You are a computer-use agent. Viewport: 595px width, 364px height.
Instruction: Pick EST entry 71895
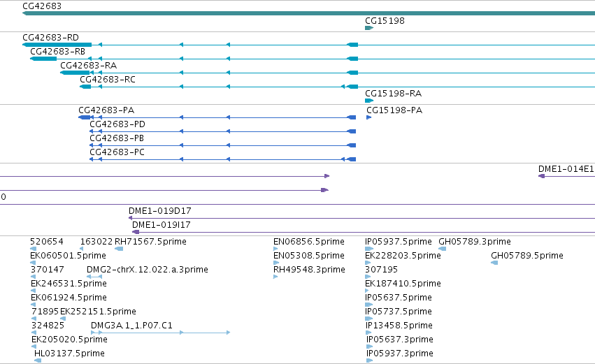[x=45, y=312]
